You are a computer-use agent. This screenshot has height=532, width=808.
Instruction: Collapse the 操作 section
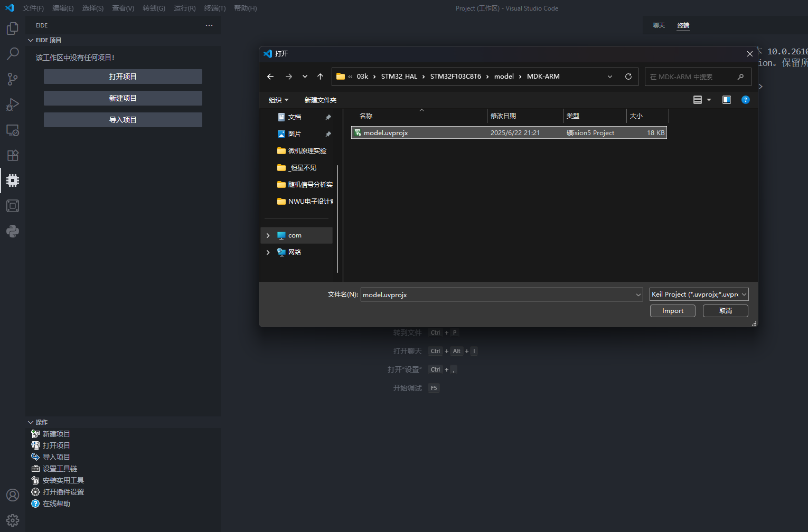click(x=31, y=422)
